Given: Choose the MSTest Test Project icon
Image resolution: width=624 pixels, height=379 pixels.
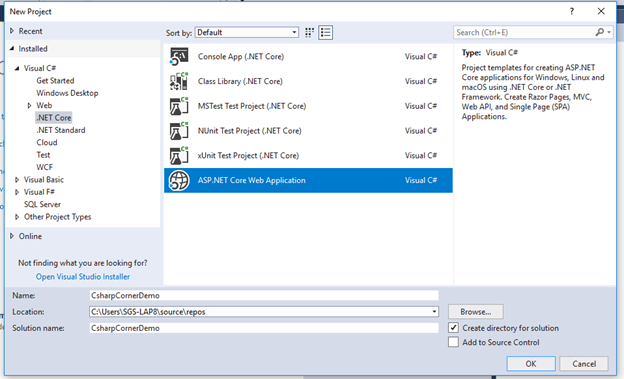Looking at the screenshot, I should pyautogui.click(x=179, y=106).
